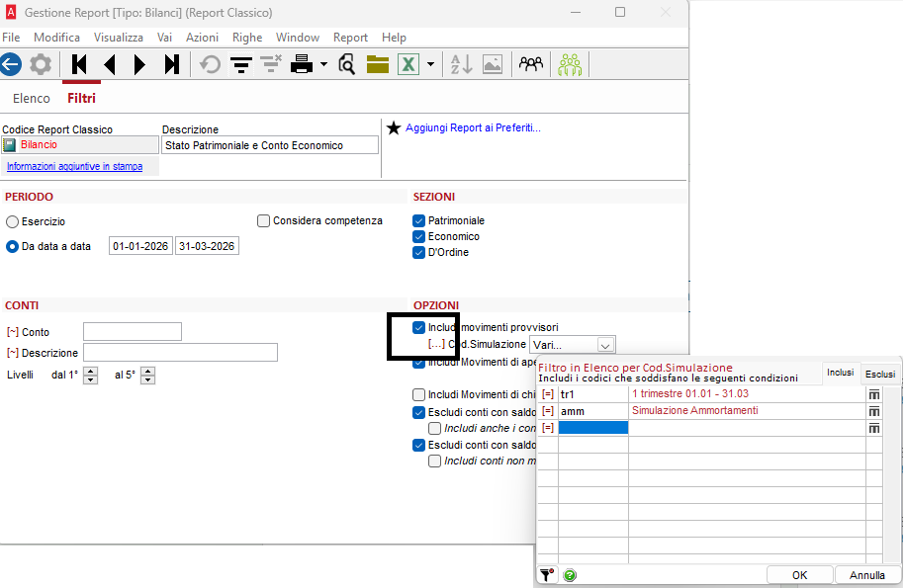Increase the 'dal 1°' level stepper
905x588 pixels.
(x=91, y=372)
